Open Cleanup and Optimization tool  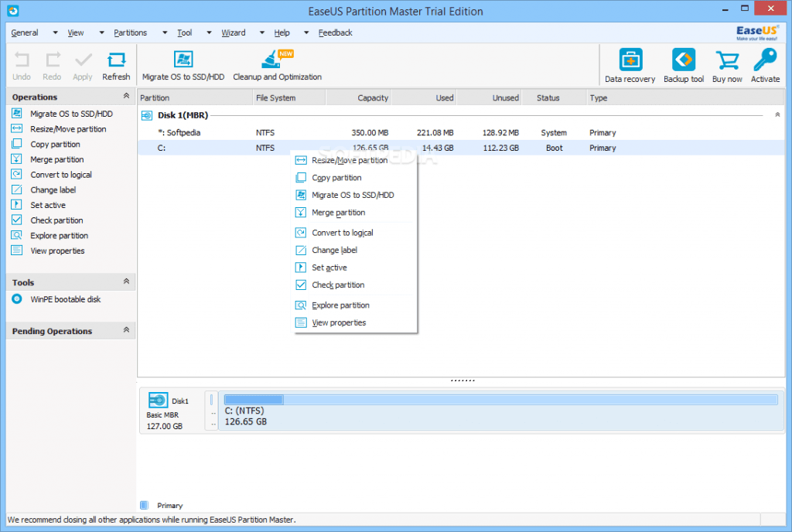pyautogui.click(x=276, y=65)
